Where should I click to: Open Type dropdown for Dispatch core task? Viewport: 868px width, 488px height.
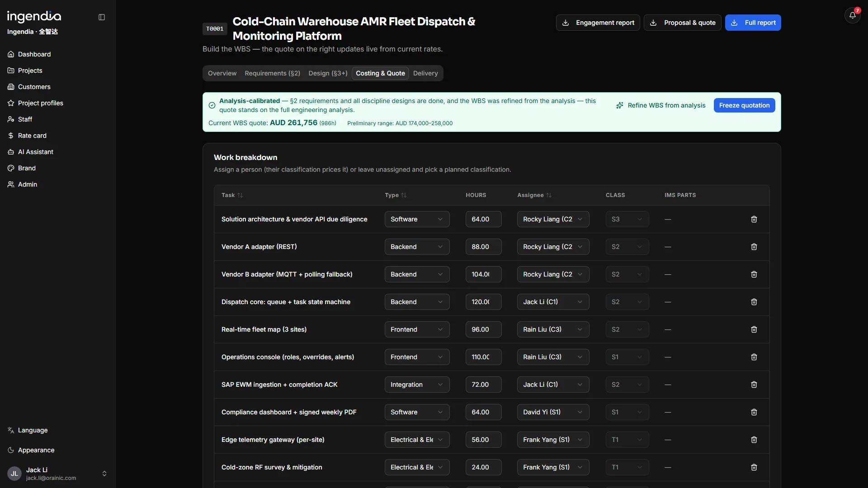click(417, 302)
